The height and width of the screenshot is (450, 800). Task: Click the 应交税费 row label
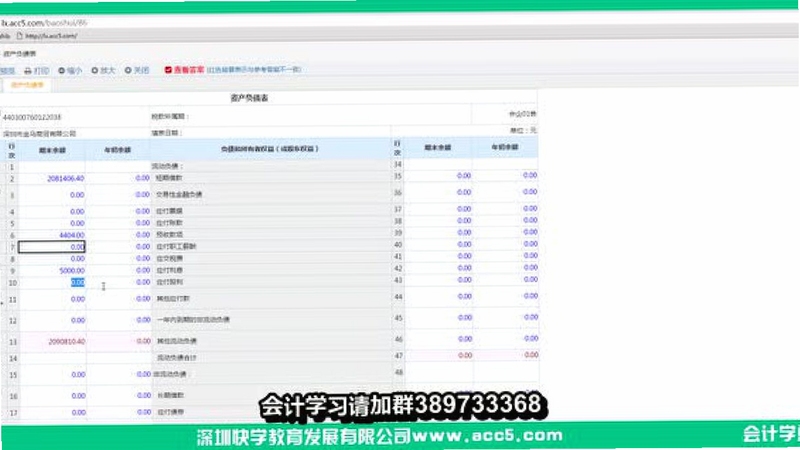coord(169,258)
